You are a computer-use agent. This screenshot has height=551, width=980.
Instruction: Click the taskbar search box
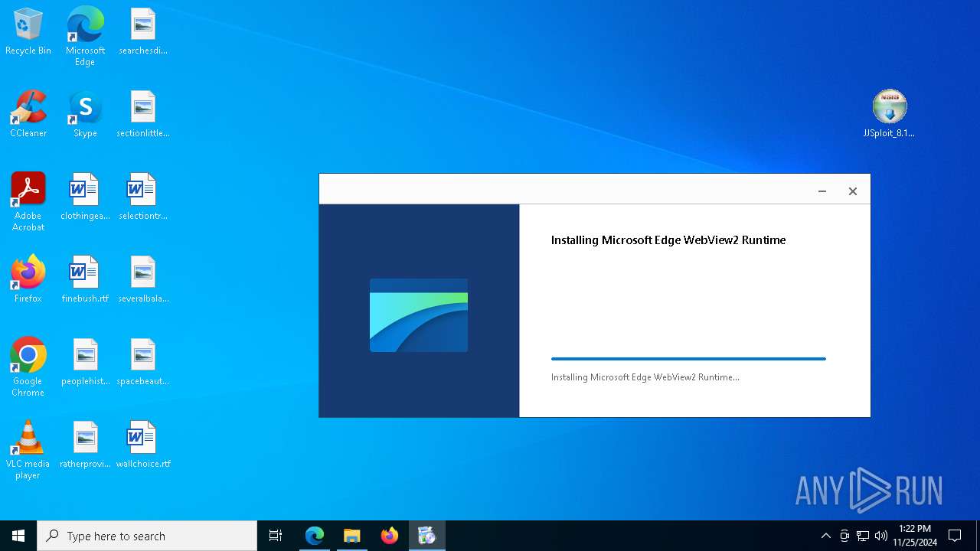(x=147, y=536)
